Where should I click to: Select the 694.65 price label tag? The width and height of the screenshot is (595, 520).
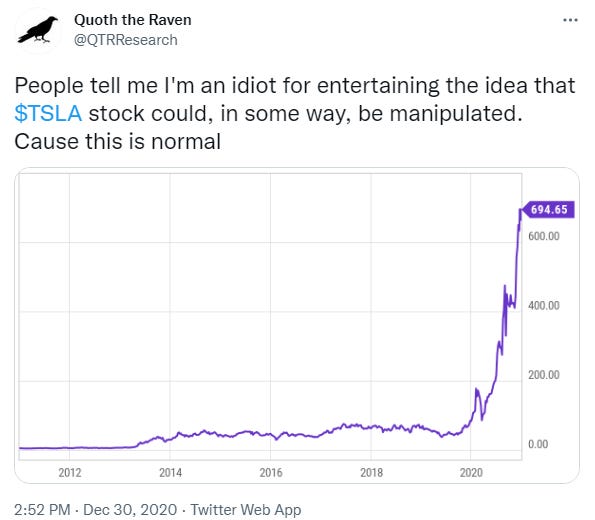tap(548, 210)
